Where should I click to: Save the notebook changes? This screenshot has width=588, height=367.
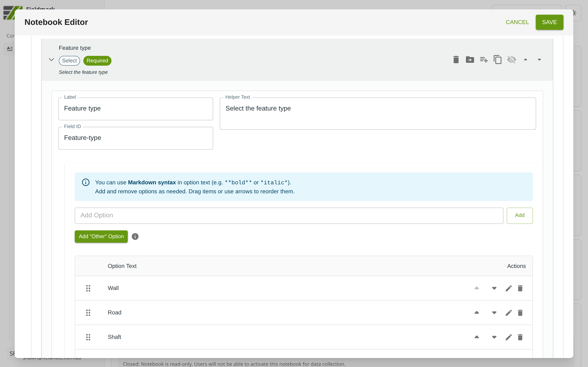click(549, 22)
